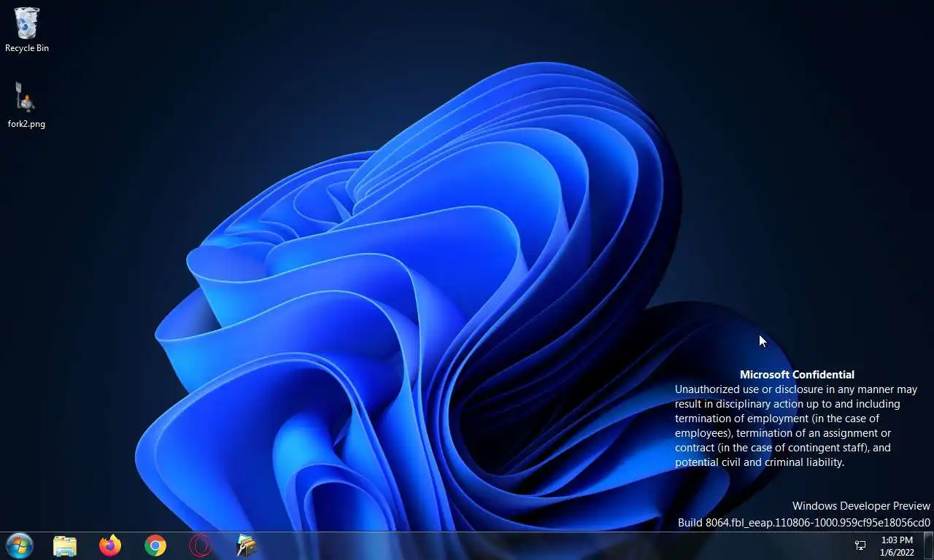The image size is (934, 560).
Task: Click the Show desktop strip
Action: click(x=928, y=545)
